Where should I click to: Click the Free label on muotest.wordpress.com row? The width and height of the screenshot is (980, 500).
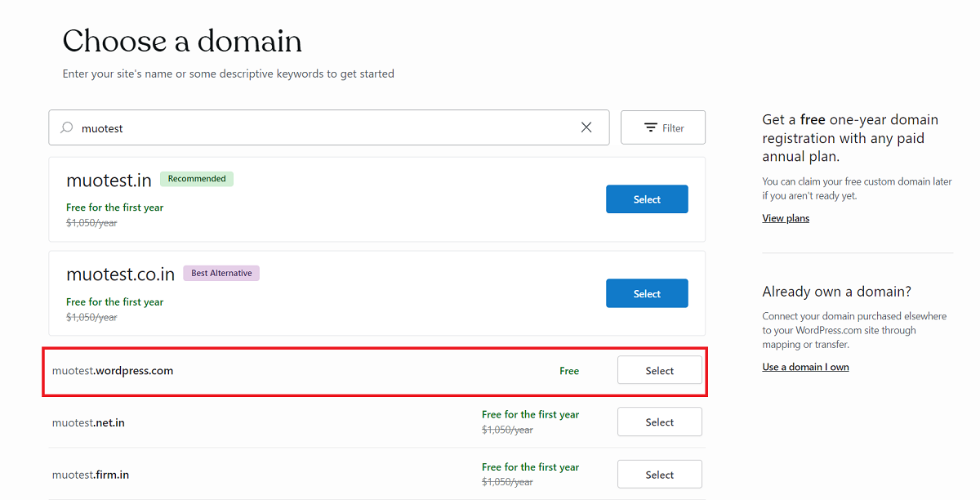tap(568, 370)
